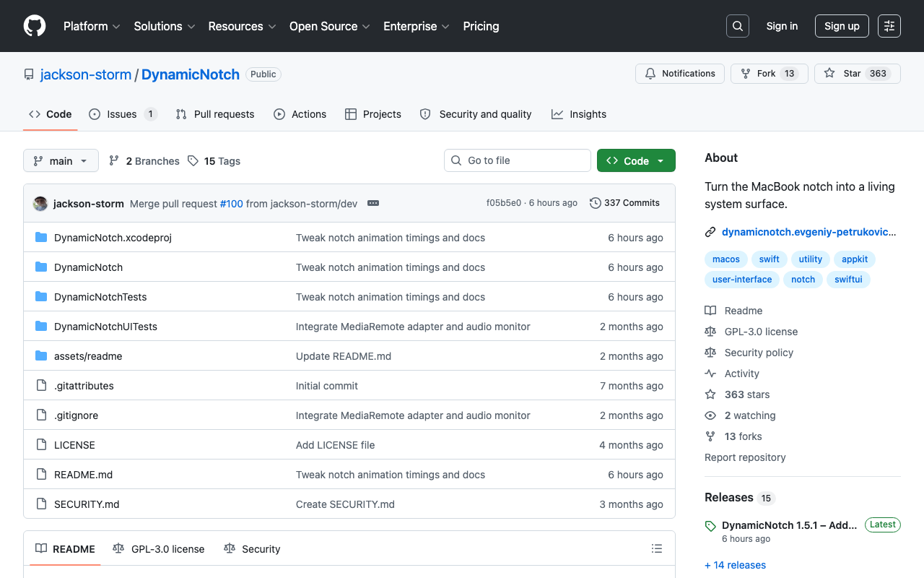
Task: Click the search magnifier icon in header
Action: tap(738, 26)
